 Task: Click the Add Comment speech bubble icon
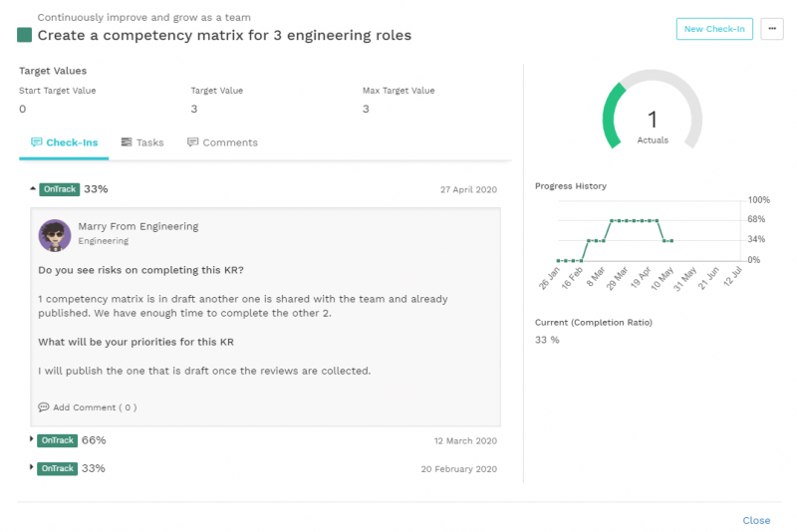(x=44, y=407)
